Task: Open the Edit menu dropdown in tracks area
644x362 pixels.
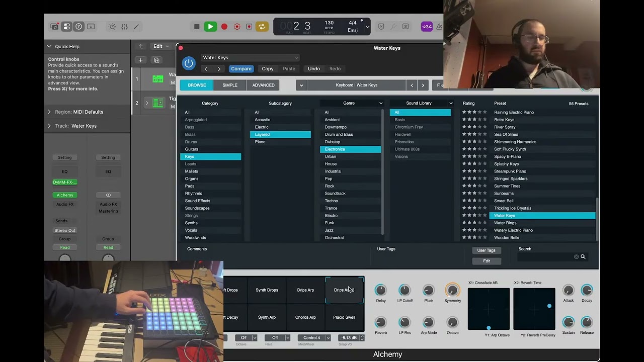Action: pyautogui.click(x=162, y=46)
